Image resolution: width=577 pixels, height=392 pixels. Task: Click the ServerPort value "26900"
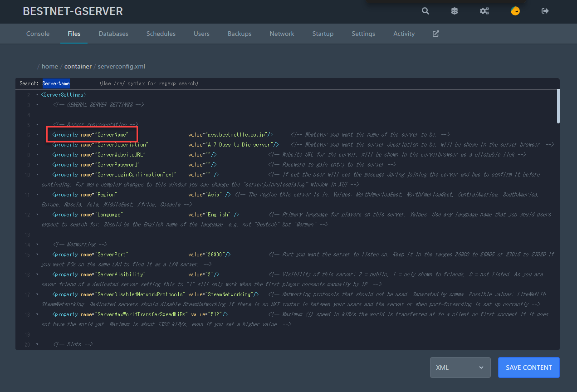[215, 255]
